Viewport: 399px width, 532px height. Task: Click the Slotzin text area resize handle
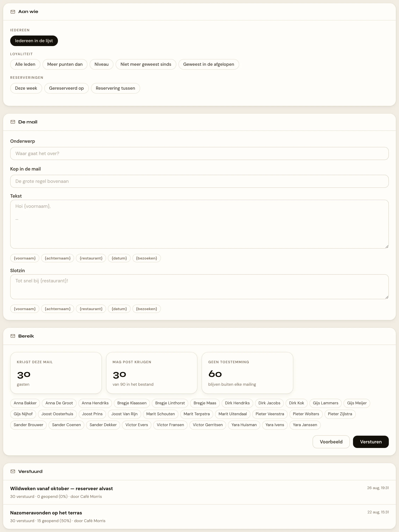387,297
